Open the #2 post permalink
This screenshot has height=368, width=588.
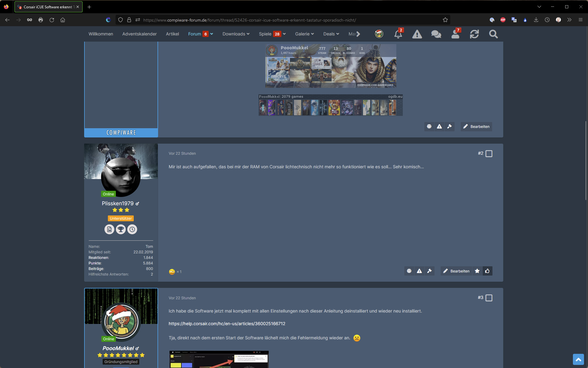click(480, 153)
